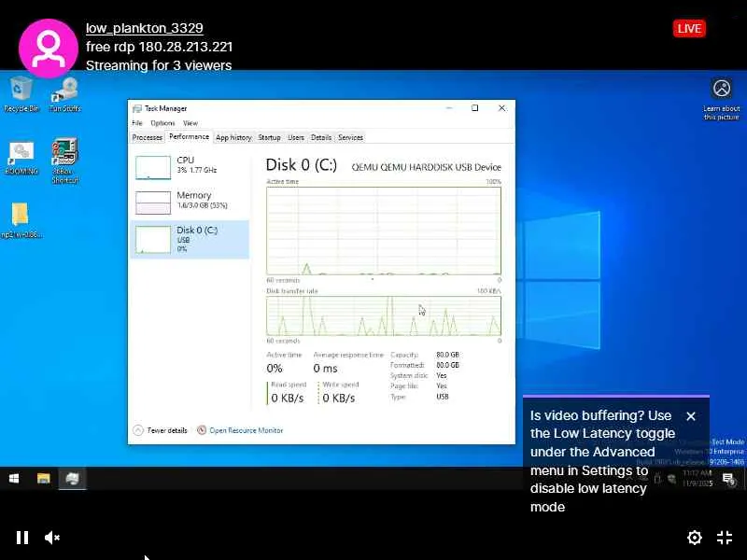Screen dimensions: 747x560
Task: Pause the live stream playback
Action: (x=22, y=538)
